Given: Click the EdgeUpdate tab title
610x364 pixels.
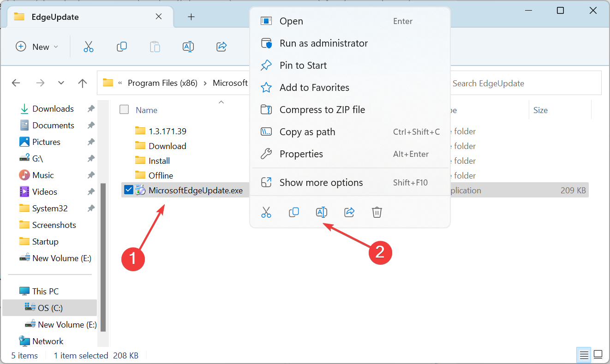Looking at the screenshot, I should point(55,17).
